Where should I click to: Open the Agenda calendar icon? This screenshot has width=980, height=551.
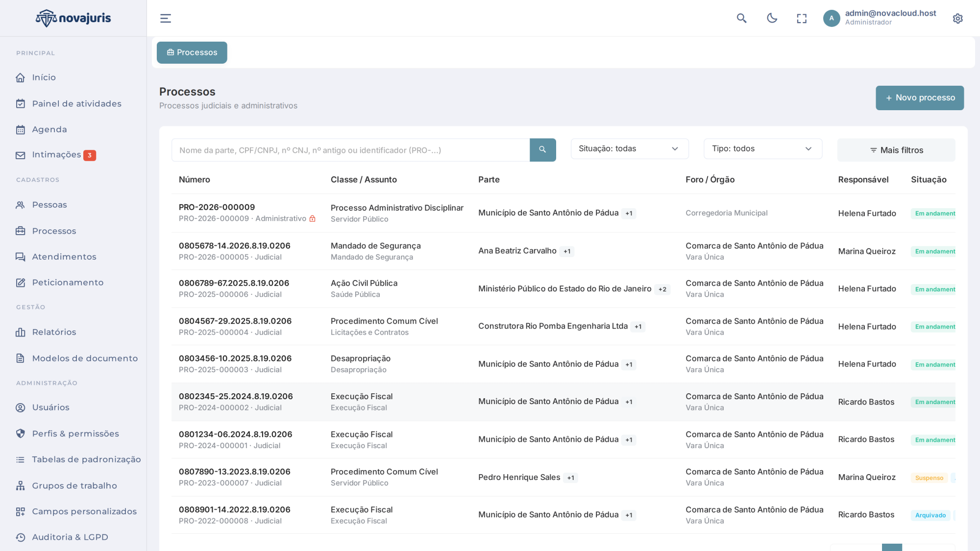coord(21,130)
